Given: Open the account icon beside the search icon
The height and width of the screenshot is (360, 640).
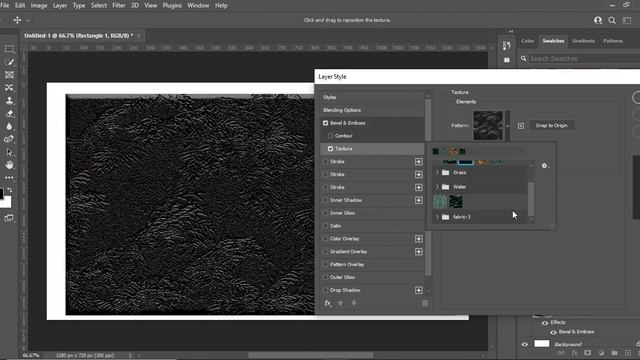Looking at the screenshot, I should (x=598, y=20).
